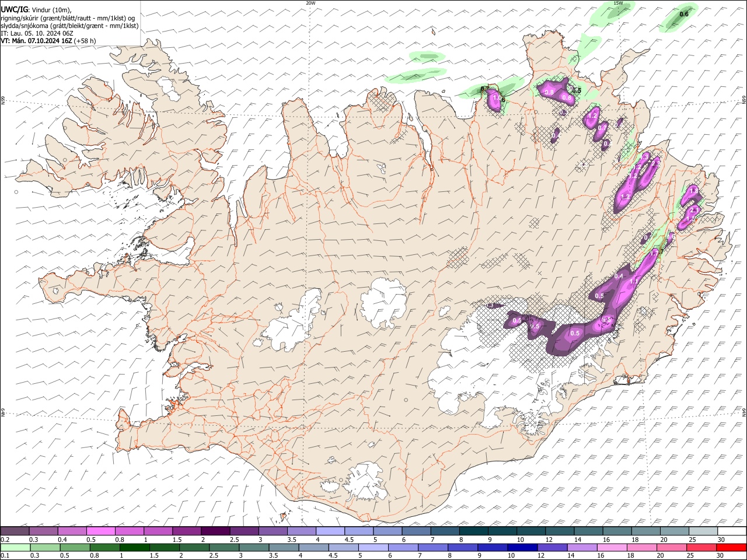Click the '0.4' value on the eastern snow band

click(619, 276)
